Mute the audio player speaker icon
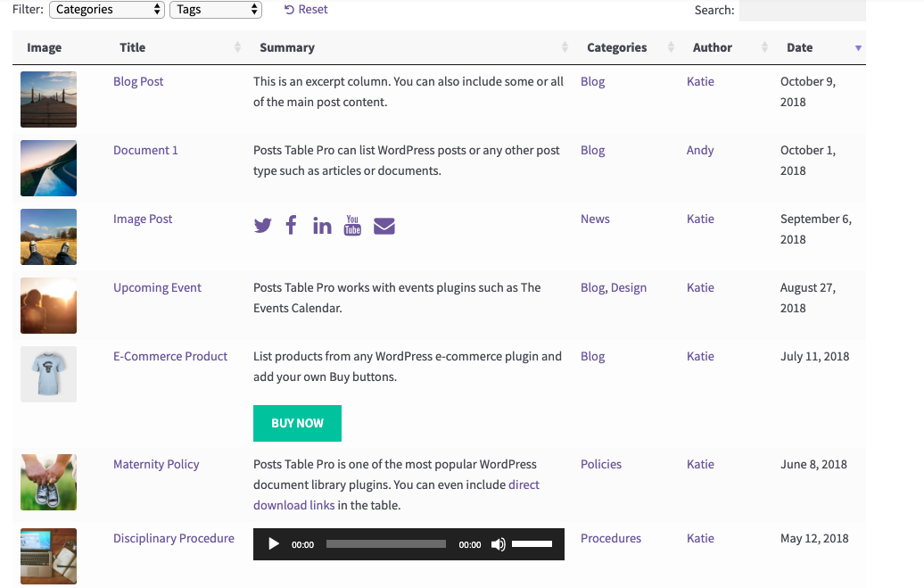The width and height of the screenshot is (924, 588). click(498, 544)
